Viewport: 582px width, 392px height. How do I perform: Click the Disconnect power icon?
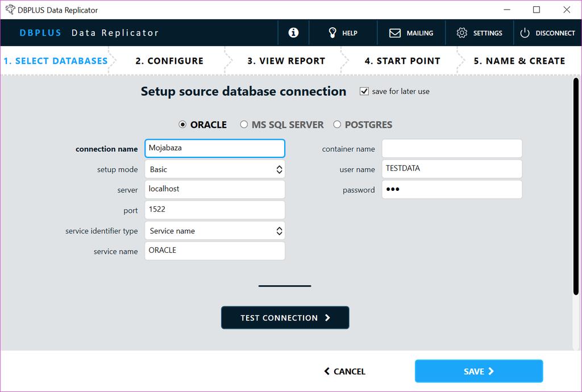click(x=525, y=33)
